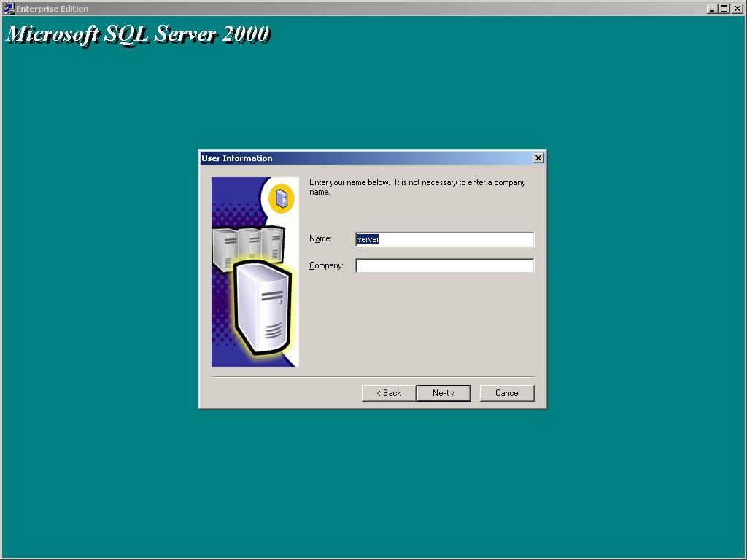Click the 'Enter your name below' instruction text
This screenshot has width=747, height=560.
click(x=417, y=187)
